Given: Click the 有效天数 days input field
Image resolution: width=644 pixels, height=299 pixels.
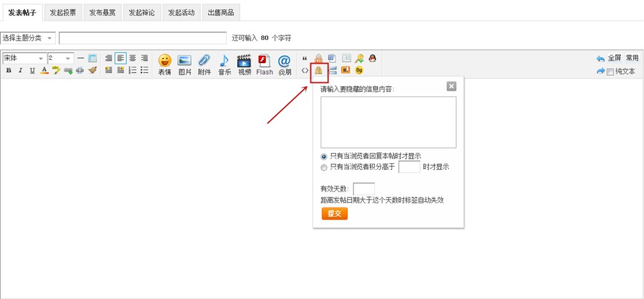Looking at the screenshot, I should [364, 189].
